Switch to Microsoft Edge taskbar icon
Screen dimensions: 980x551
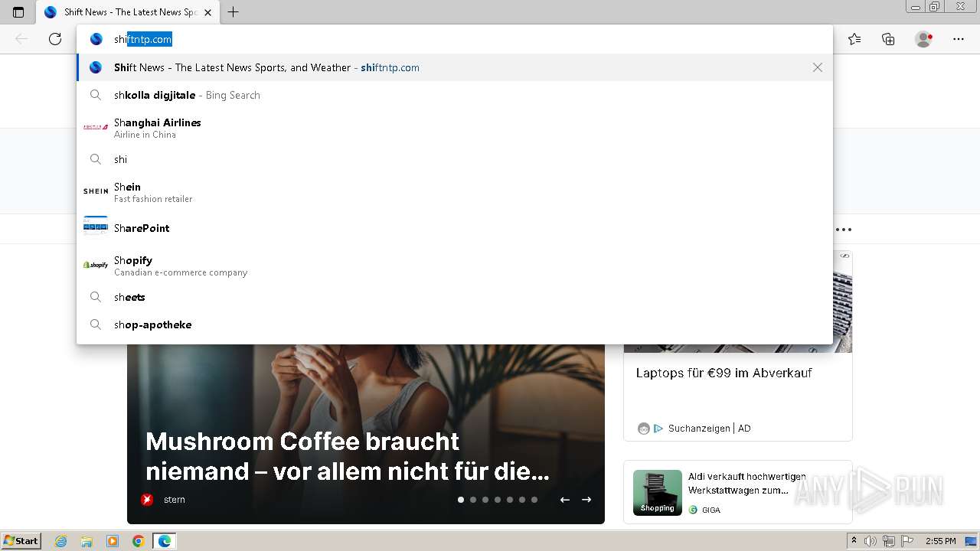165,541
